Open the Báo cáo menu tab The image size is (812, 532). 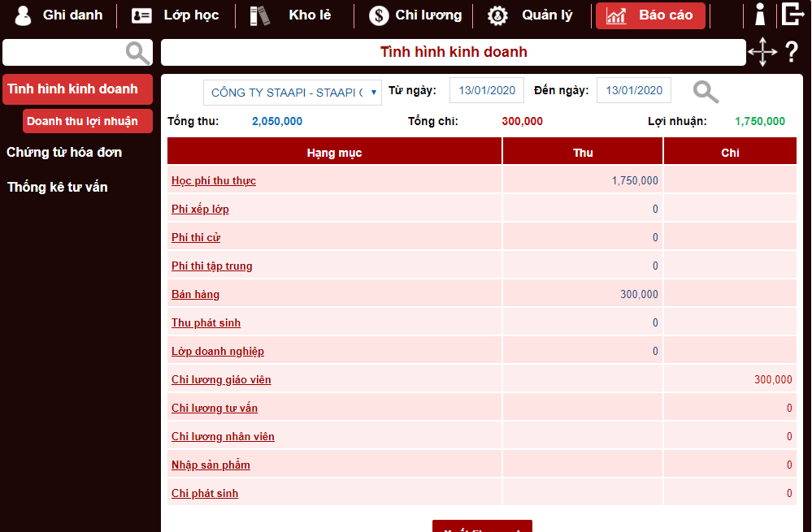(650, 15)
